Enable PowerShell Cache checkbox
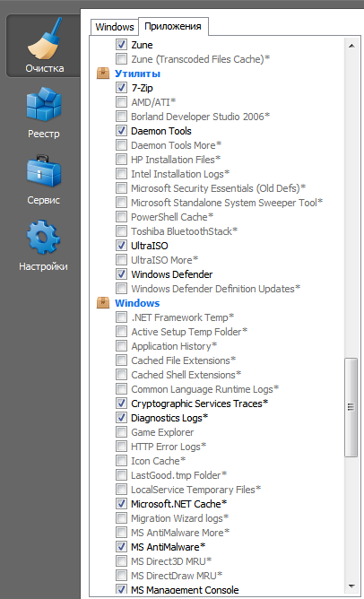 [x=121, y=217]
